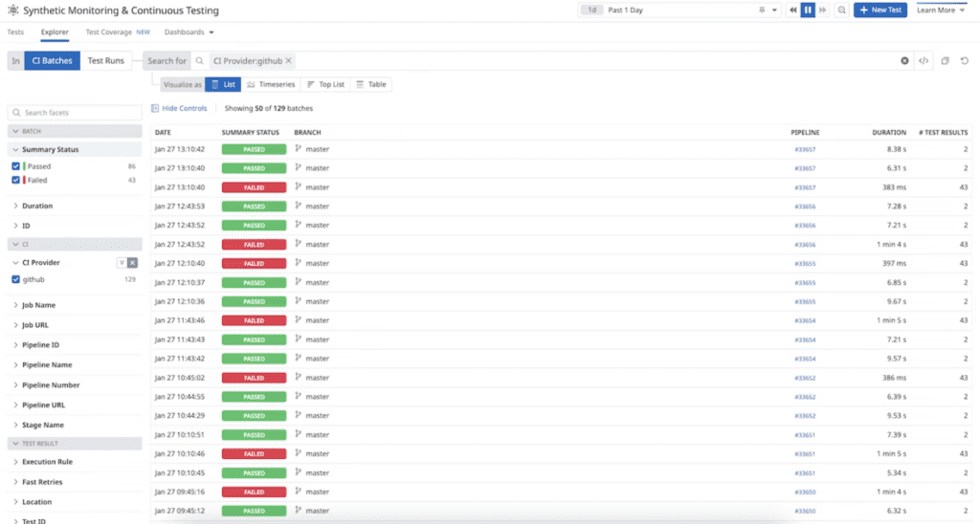Uncheck the Failed status checkbox
Screen dimensions: 980x524
click(x=16, y=180)
